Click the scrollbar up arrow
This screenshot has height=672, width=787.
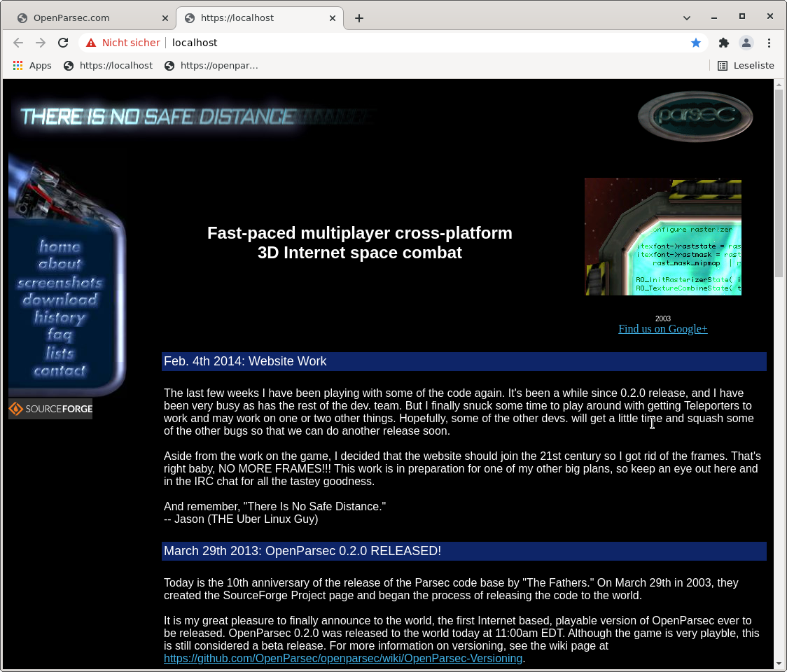pyautogui.click(x=779, y=84)
